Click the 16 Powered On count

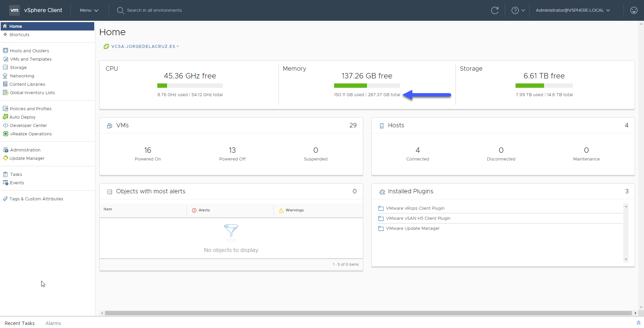point(148,150)
